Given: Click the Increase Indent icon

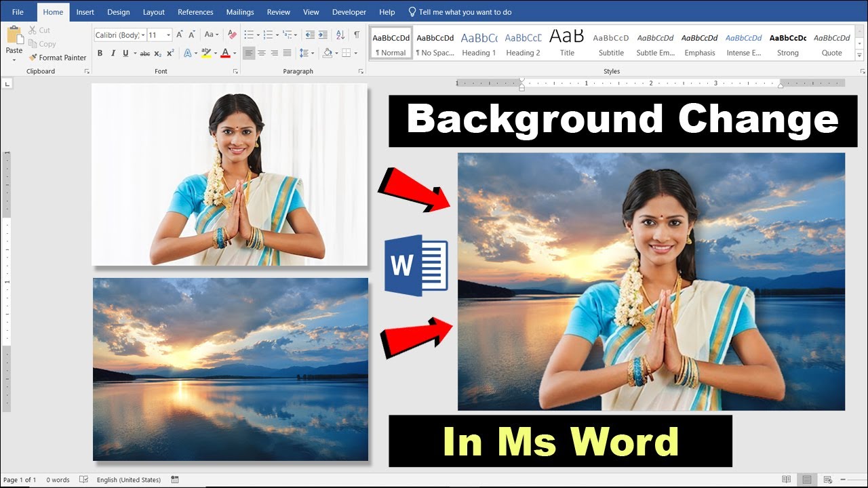Looking at the screenshot, I should [x=323, y=35].
